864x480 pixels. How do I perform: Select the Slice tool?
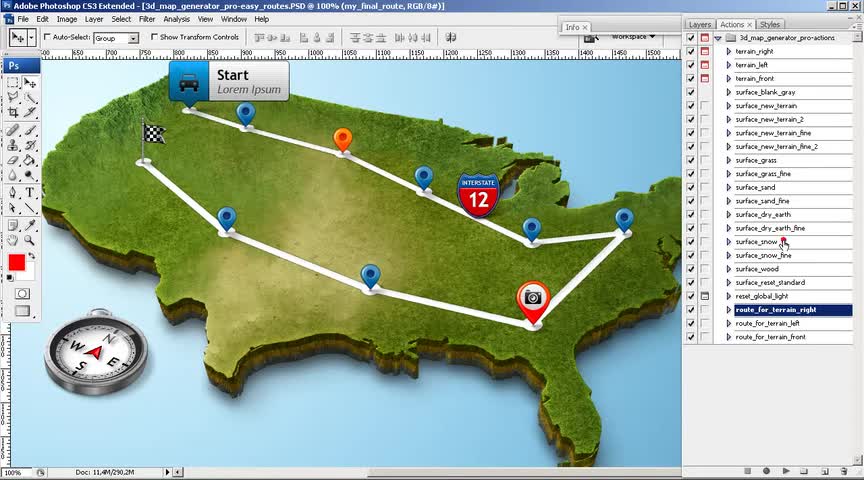point(30,112)
